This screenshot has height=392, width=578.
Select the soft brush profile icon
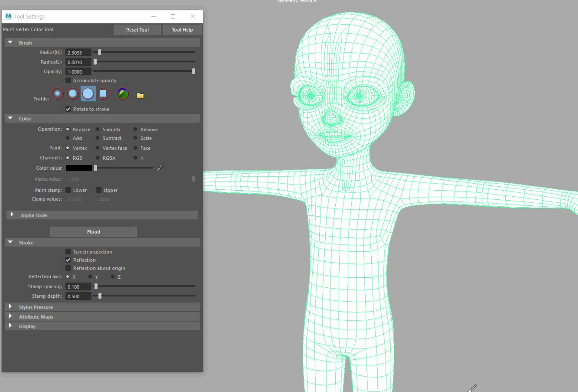(x=73, y=93)
